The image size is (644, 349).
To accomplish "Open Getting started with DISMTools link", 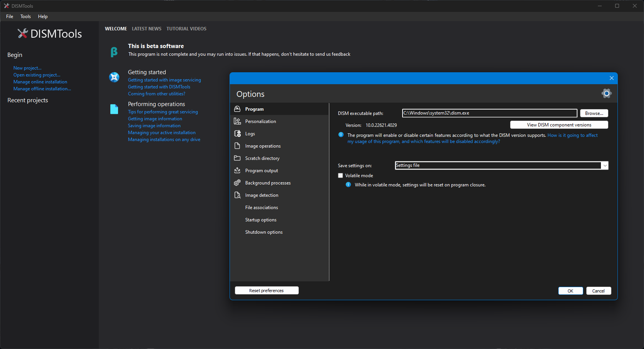I will 159,87.
